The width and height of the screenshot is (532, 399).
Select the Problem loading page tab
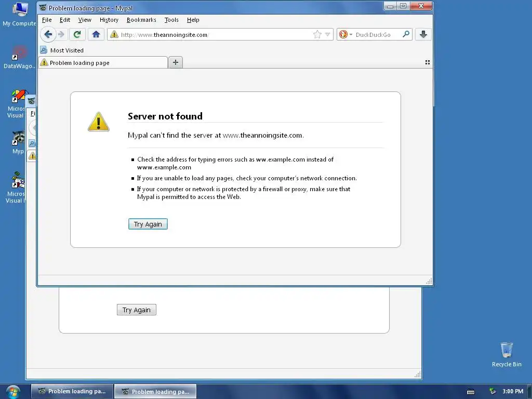pos(103,63)
